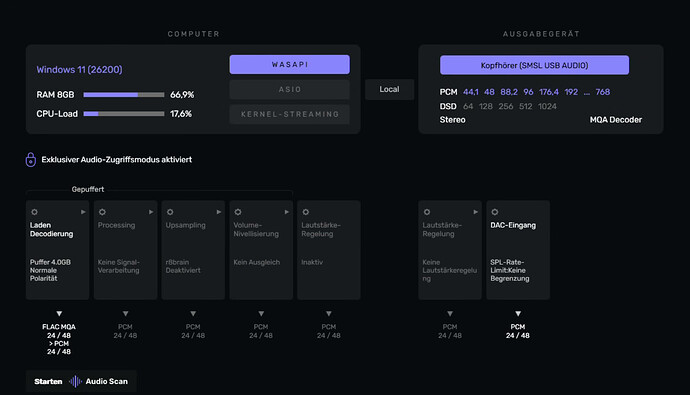Click the Local connection button
690x395 pixels.
tap(389, 89)
